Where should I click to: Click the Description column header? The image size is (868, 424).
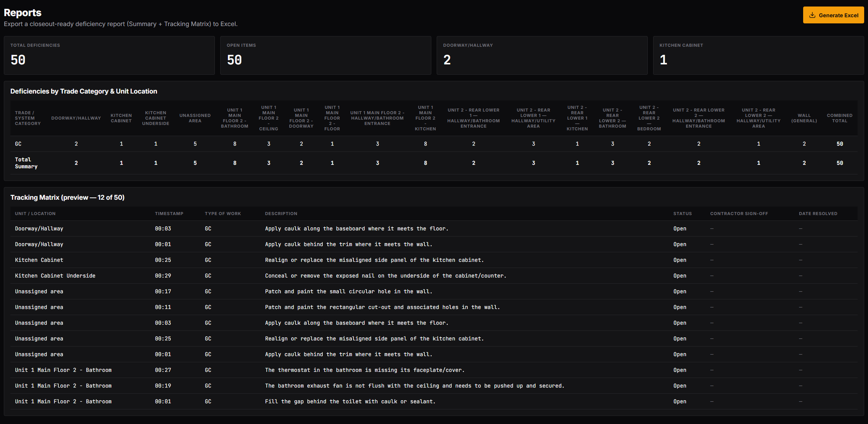point(281,214)
